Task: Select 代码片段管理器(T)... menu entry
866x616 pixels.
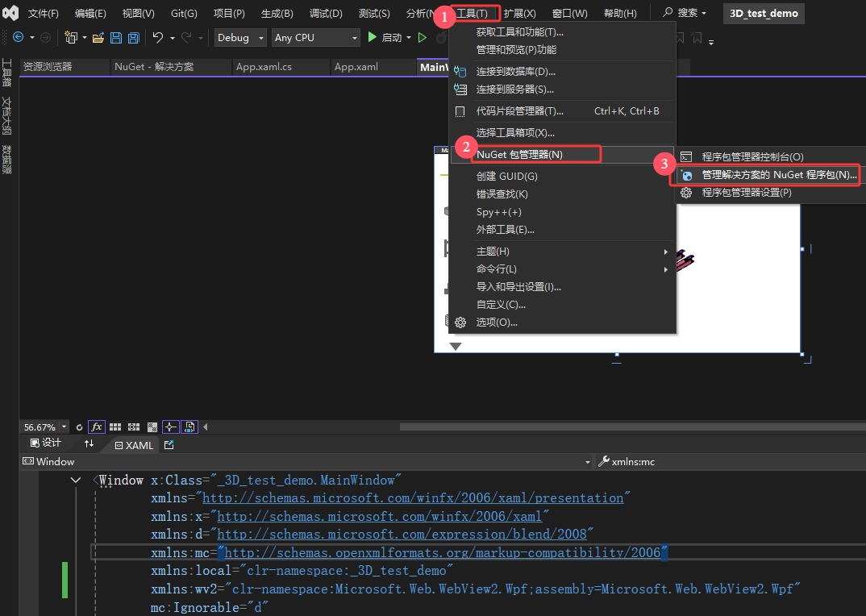Action: coord(562,111)
